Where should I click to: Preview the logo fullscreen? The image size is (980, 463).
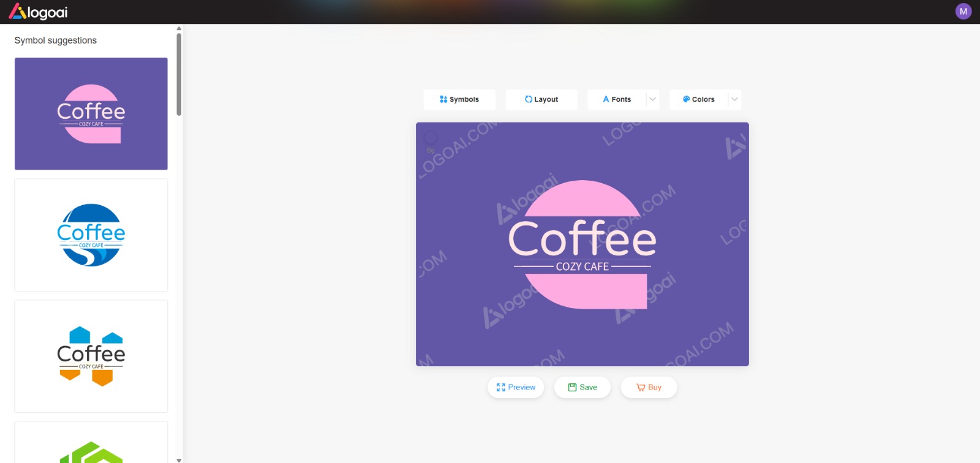[x=516, y=387]
